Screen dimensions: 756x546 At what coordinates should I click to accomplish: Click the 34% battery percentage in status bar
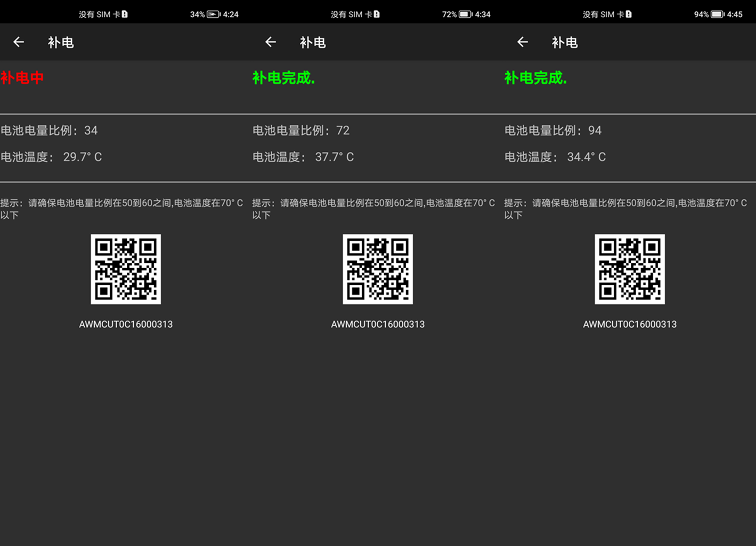198,14
